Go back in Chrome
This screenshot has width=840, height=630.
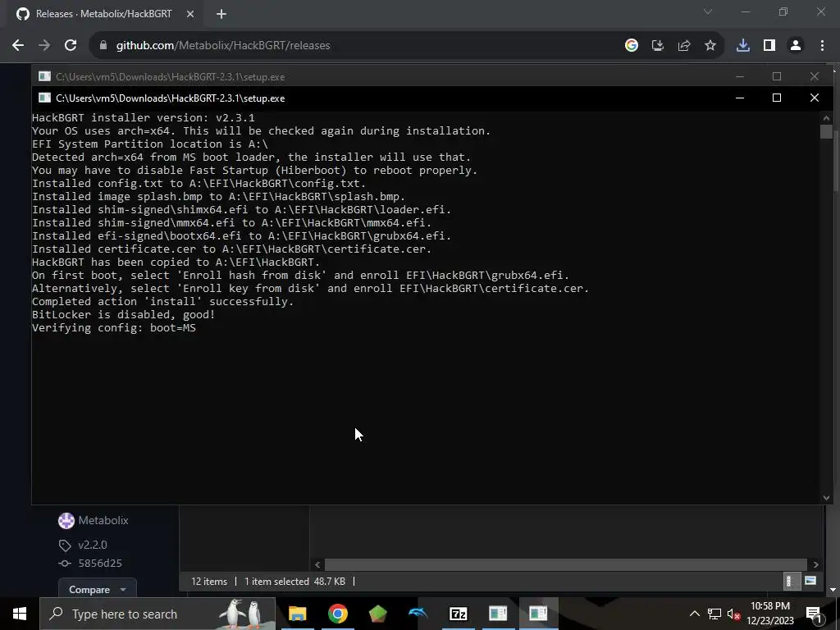(18, 46)
